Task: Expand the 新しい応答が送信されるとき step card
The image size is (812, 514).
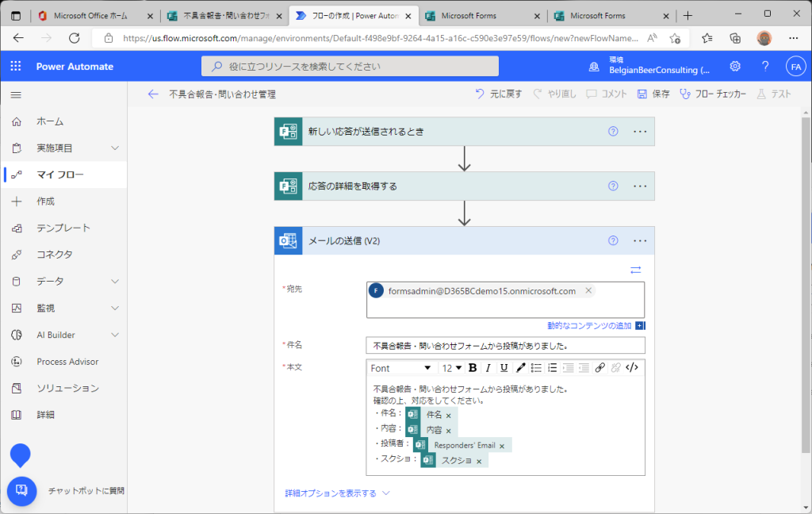Action: coord(464,132)
